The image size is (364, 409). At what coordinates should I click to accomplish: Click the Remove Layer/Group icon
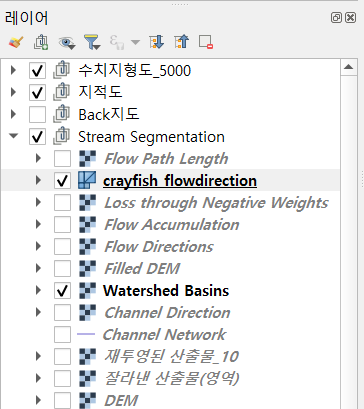[x=206, y=42]
